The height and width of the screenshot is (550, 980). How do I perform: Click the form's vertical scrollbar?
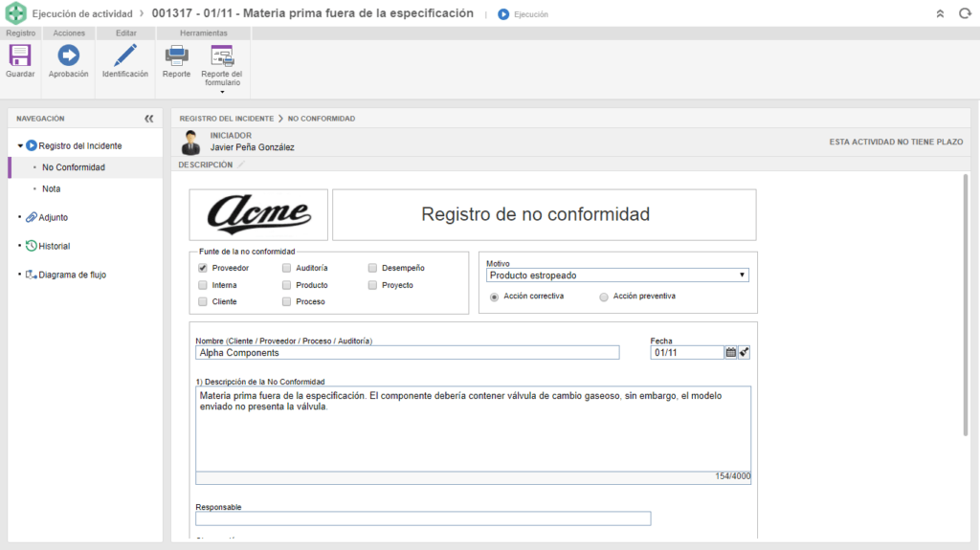point(967,306)
